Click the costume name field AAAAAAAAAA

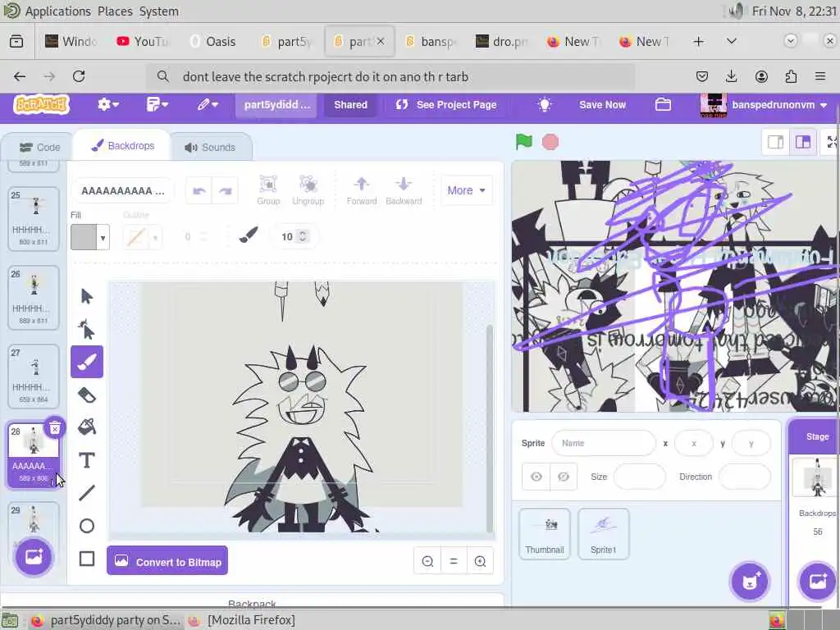point(123,190)
